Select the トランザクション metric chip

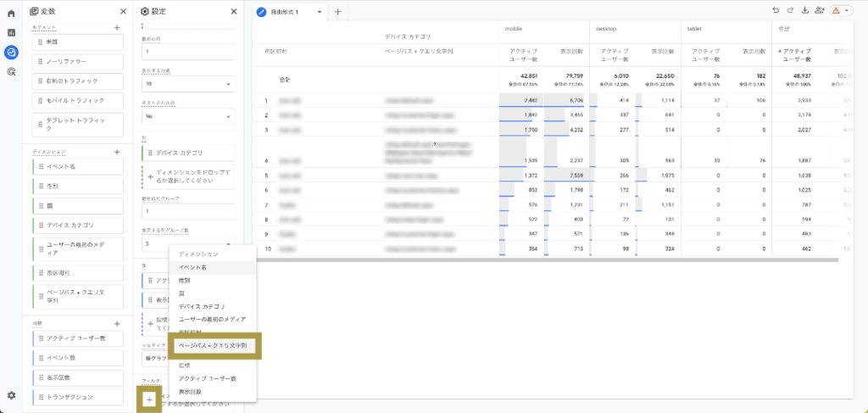[77, 397]
